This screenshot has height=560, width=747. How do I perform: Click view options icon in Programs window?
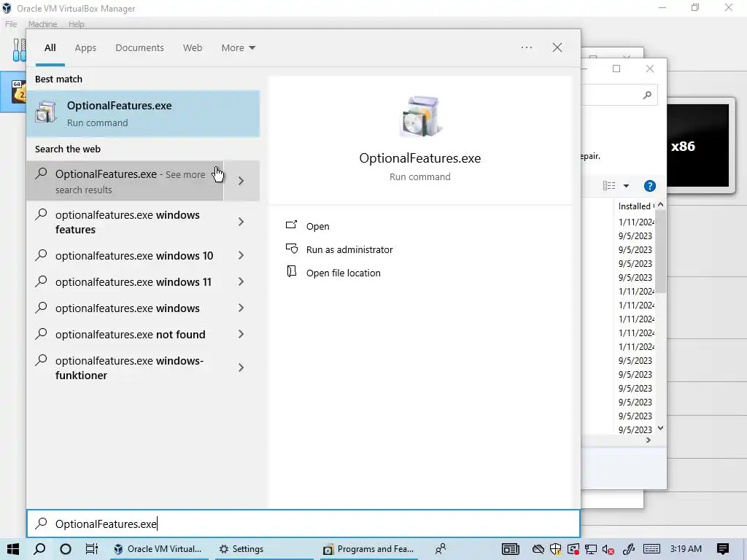tap(609, 186)
